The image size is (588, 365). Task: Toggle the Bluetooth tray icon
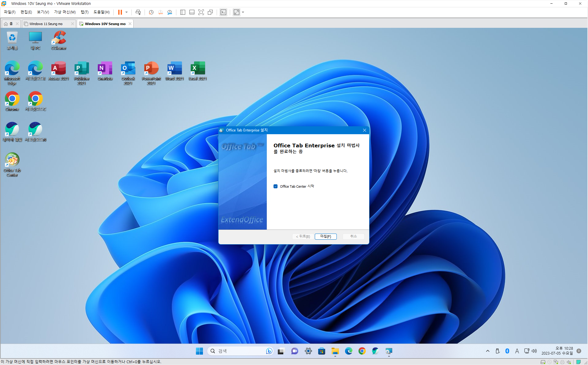click(x=507, y=351)
